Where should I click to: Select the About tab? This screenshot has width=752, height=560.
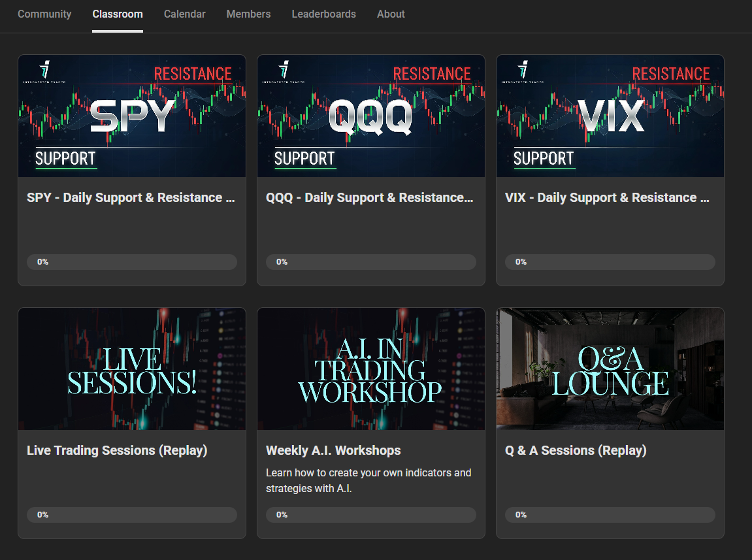(391, 14)
